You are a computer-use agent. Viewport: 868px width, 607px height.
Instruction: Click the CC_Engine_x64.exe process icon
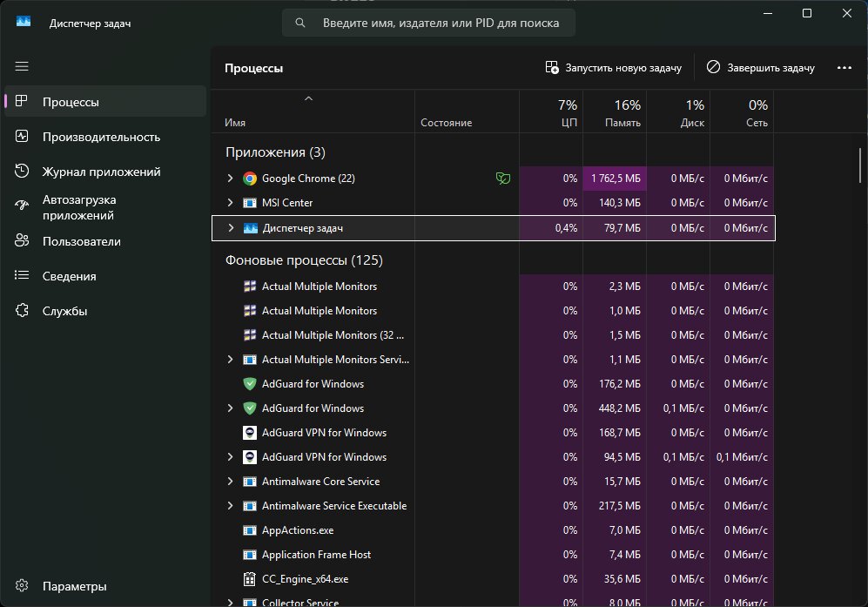click(x=250, y=579)
